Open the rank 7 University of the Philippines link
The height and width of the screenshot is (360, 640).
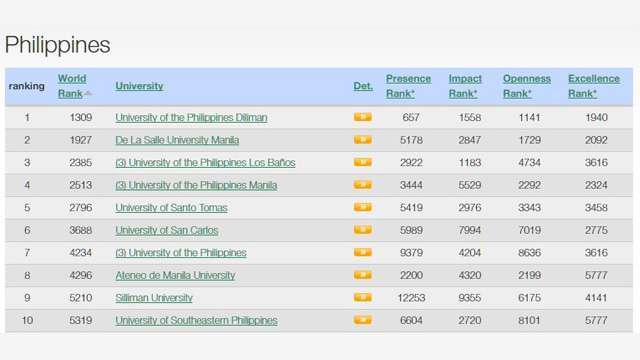[x=181, y=252]
